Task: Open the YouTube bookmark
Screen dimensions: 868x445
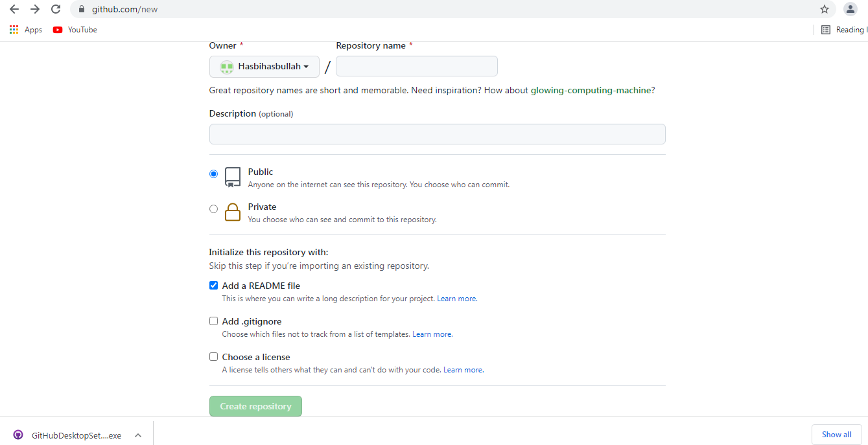Action: click(x=75, y=30)
